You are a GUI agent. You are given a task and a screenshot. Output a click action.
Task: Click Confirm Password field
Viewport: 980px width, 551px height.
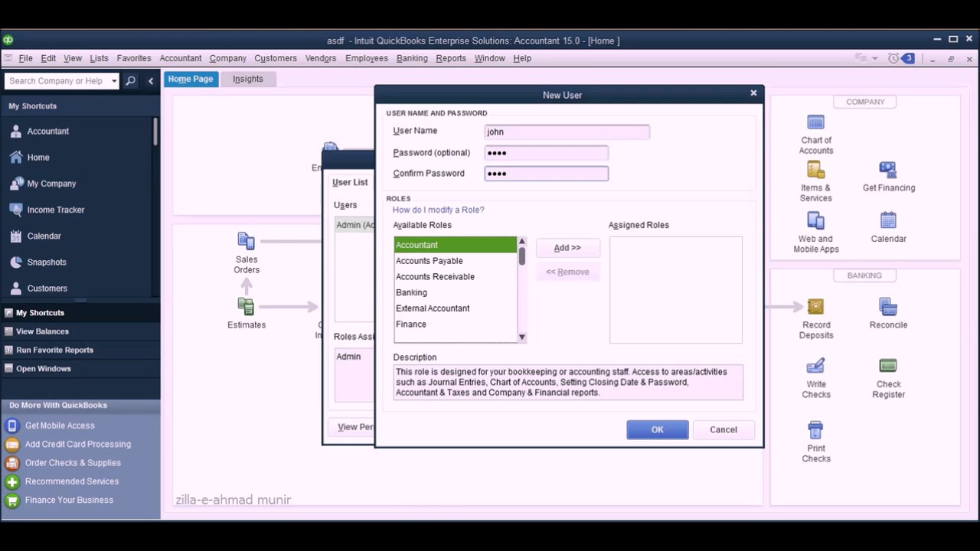pos(547,174)
